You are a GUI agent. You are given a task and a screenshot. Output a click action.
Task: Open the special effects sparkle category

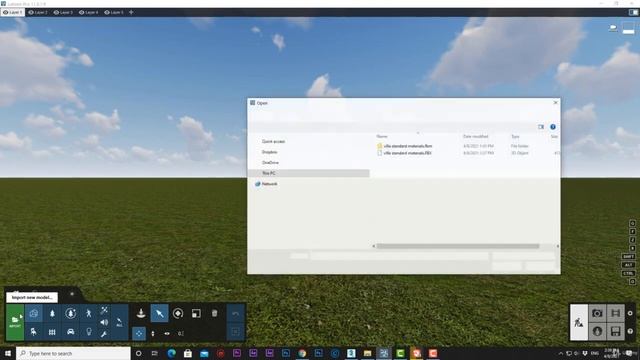coord(104,310)
